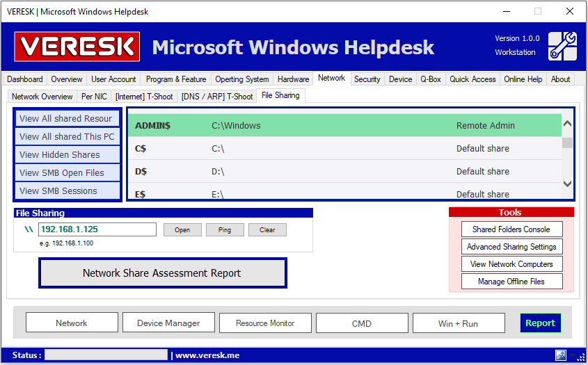Open the [DNS / ARP] T-Shoot sub-tab

[217, 97]
